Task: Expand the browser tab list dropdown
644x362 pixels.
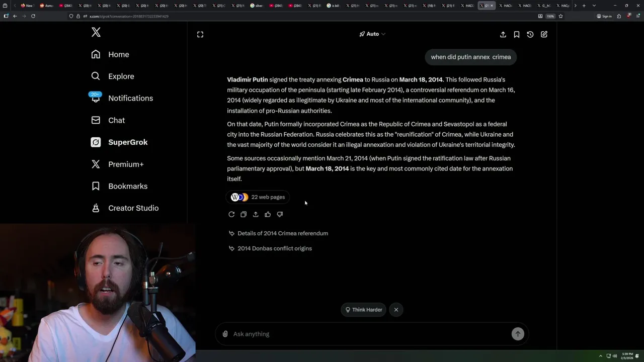Action: pyautogui.click(x=594, y=6)
